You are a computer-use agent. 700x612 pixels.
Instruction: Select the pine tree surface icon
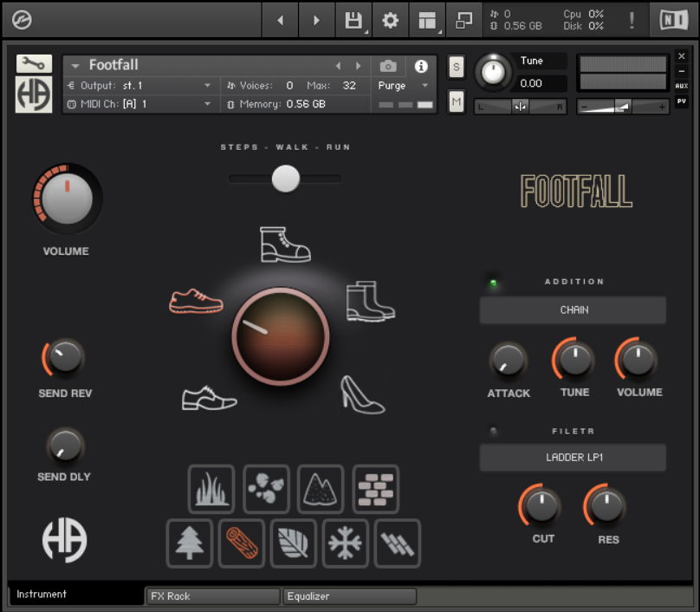[189, 543]
